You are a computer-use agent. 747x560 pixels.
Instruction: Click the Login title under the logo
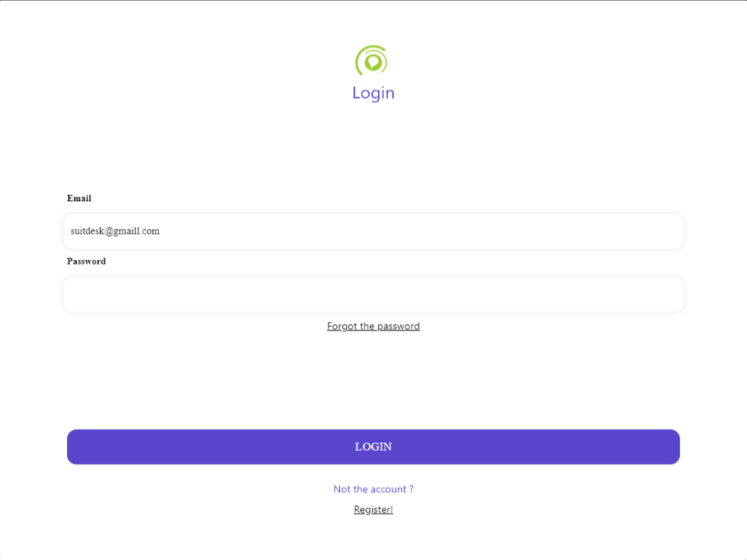click(373, 92)
